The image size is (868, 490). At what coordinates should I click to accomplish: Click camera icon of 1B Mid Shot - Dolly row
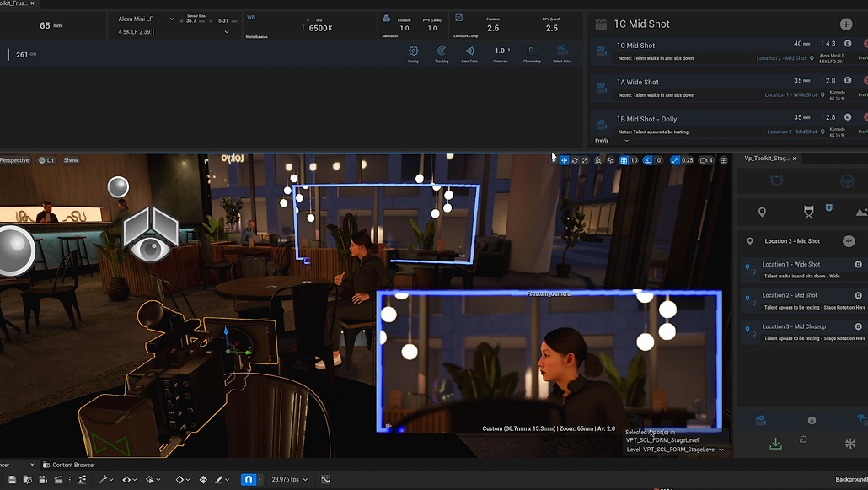coord(602,125)
